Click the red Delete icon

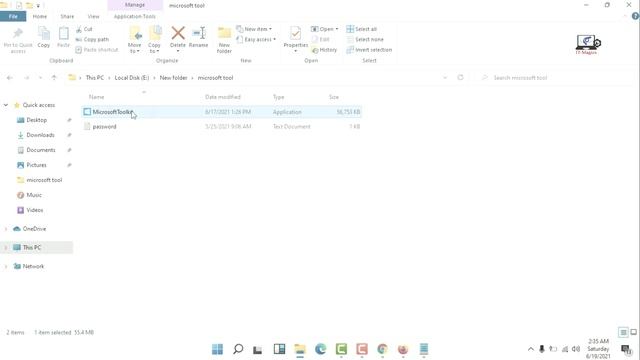(x=178, y=33)
